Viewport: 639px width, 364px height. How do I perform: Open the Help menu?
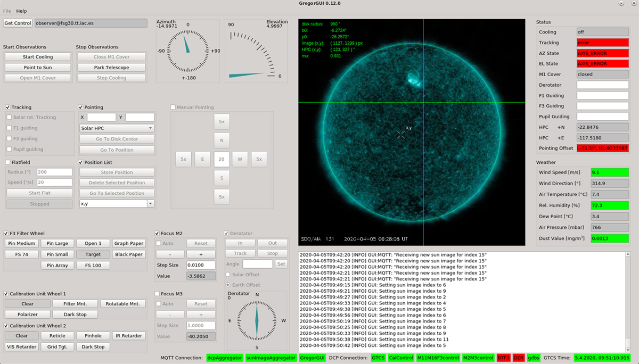point(21,11)
